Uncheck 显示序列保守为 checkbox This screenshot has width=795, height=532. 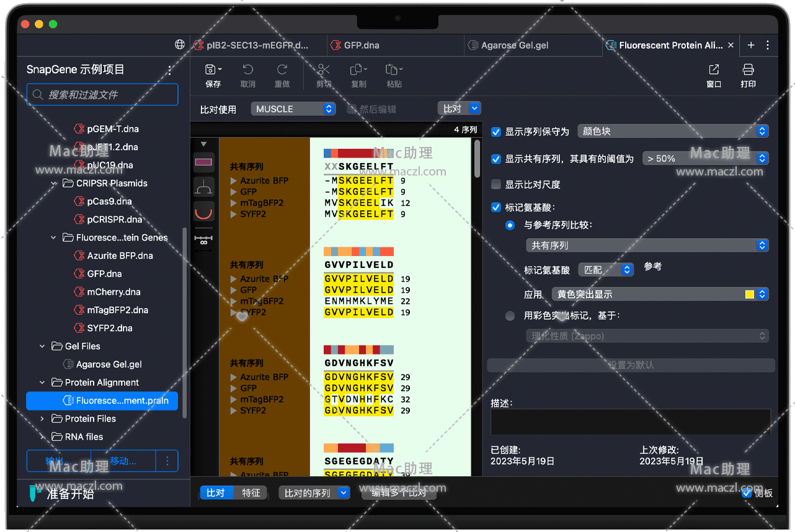click(496, 131)
